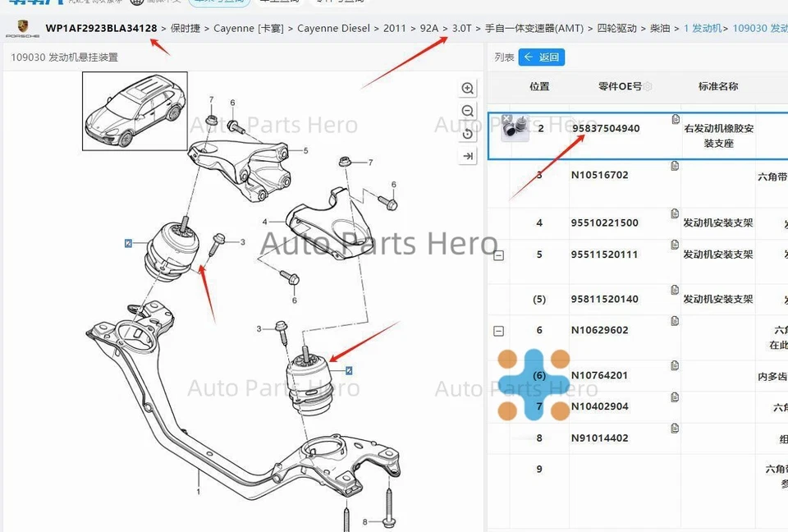
Task: Copy OE number N10516702 using its copy icon
Action: [x=675, y=166]
